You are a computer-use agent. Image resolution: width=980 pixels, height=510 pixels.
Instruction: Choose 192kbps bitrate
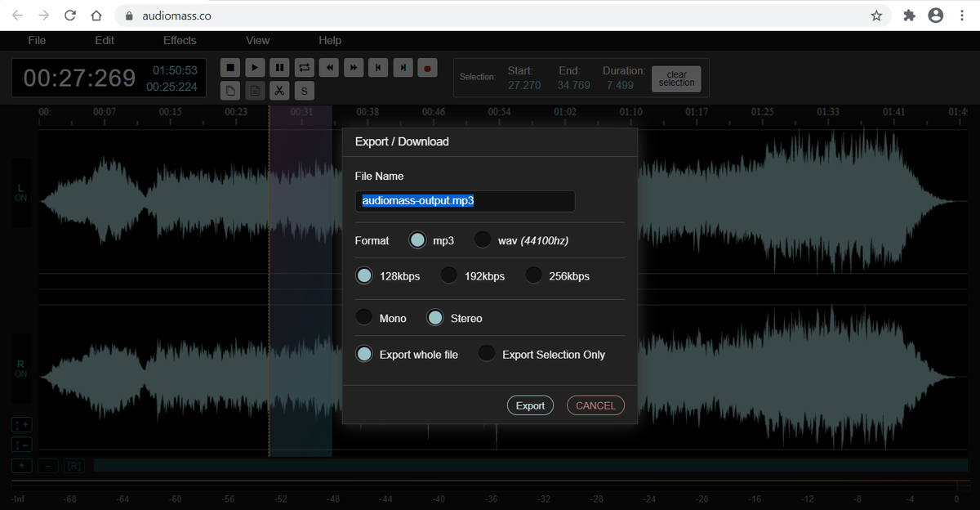448,275
